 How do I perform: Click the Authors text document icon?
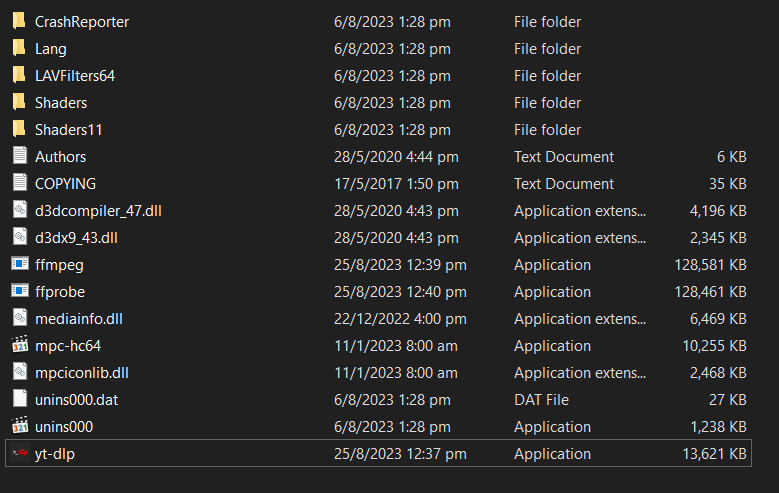click(20, 156)
